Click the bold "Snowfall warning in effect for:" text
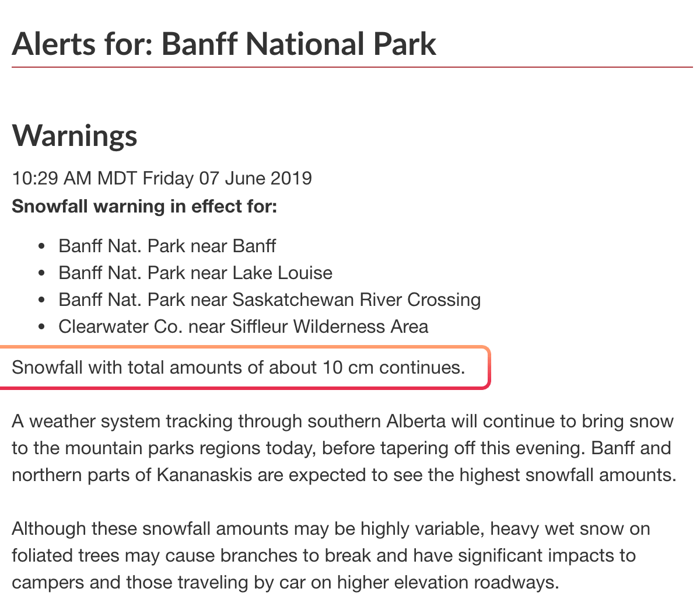The height and width of the screenshot is (606, 700). (144, 206)
